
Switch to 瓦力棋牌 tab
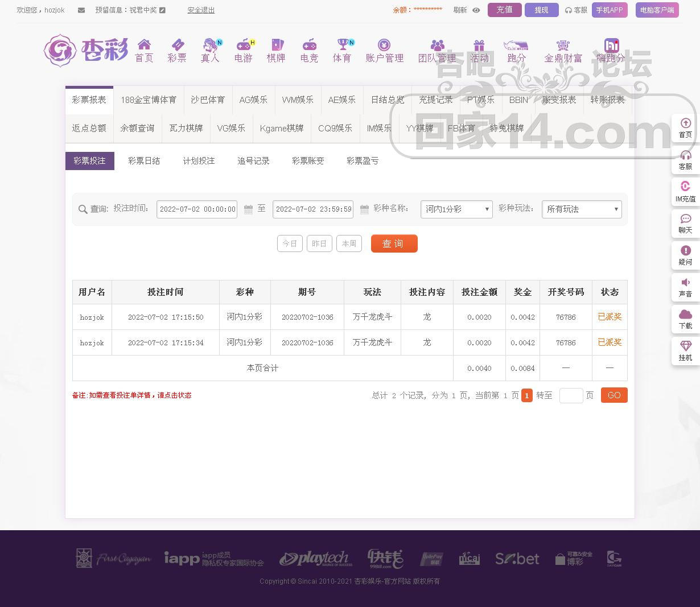coord(186,129)
